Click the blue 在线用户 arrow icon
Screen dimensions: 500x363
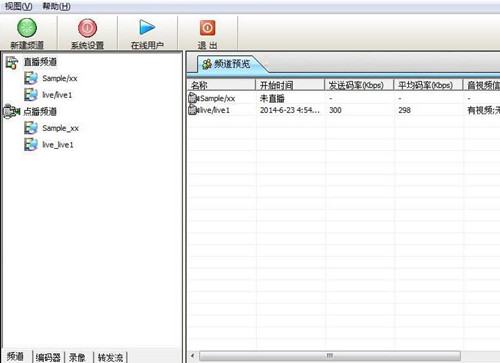coord(147,27)
